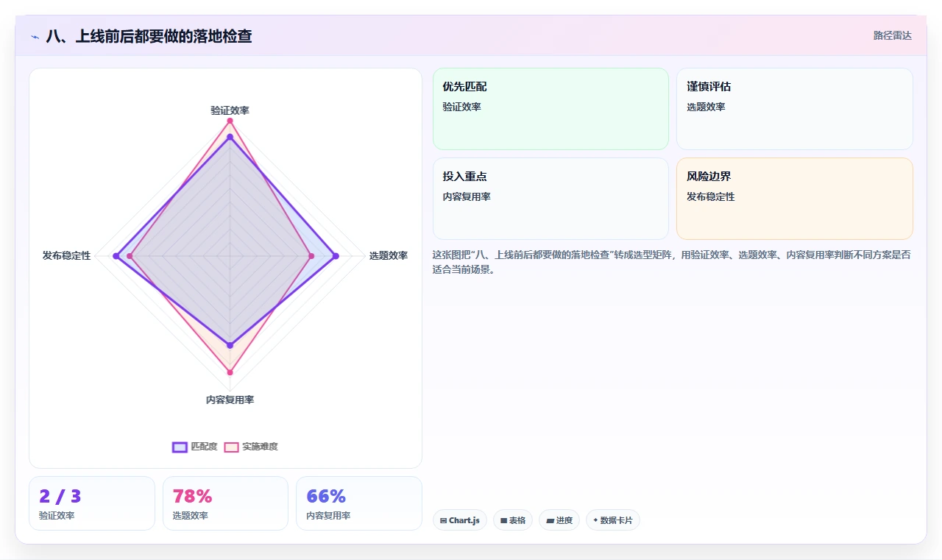Click the 验证效率 caption under 2 / 3
The height and width of the screenshot is (560, 942).
[x=57, y=516]
